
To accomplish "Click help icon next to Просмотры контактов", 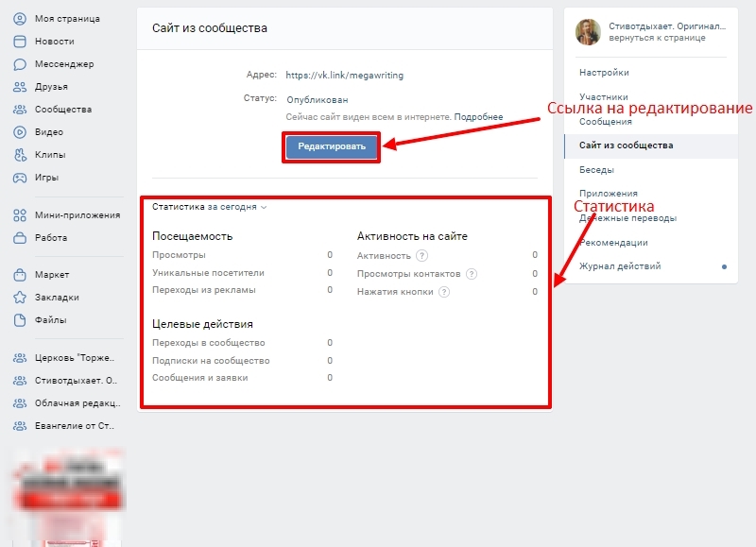I will 472,274.
